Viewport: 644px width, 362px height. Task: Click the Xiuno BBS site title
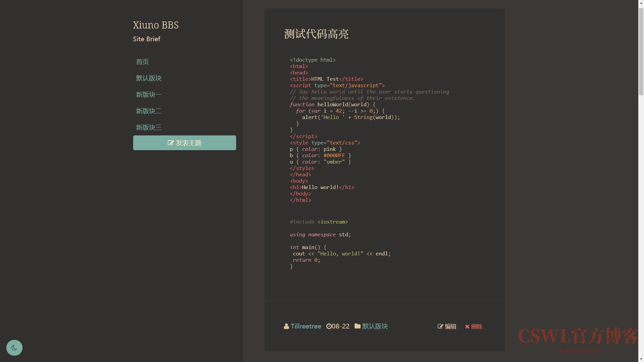(156, 25)
